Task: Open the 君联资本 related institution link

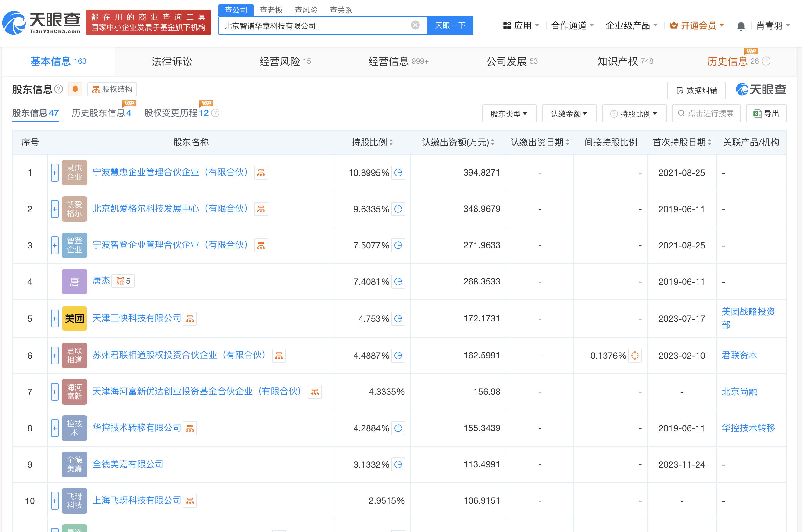Action: click(x=739, y=356)
